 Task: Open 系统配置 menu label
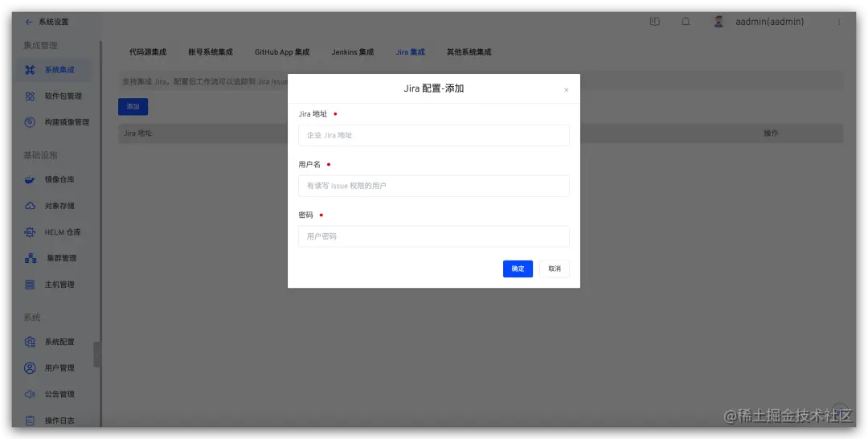point(59,343)
